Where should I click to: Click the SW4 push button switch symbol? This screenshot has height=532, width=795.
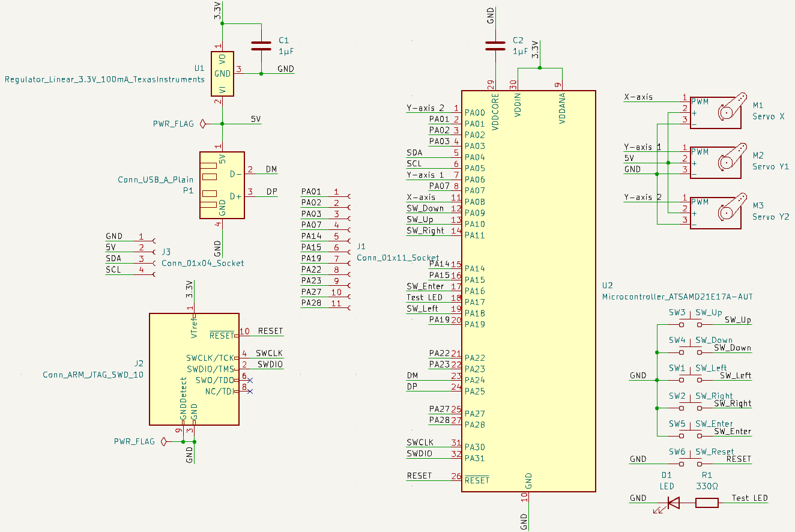click(x=691, y=351)
